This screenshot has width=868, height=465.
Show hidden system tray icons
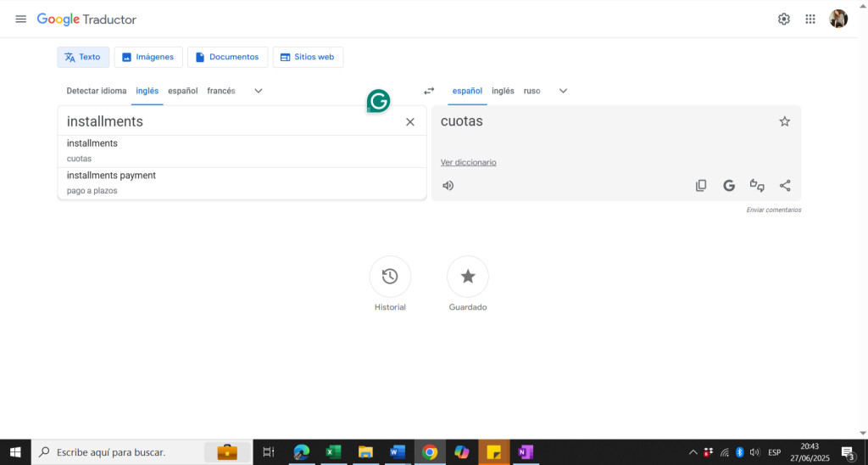(693, 452)
